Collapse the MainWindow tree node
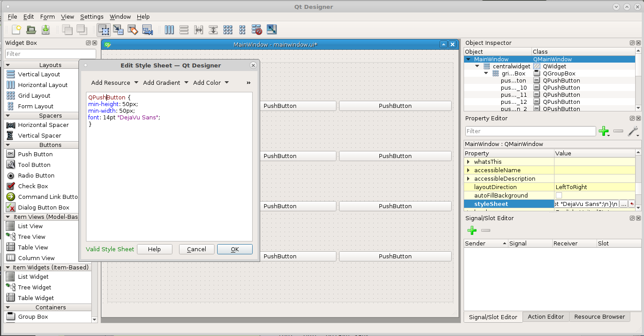The width and height of the screenshot is (644, 336). [469, 59]
